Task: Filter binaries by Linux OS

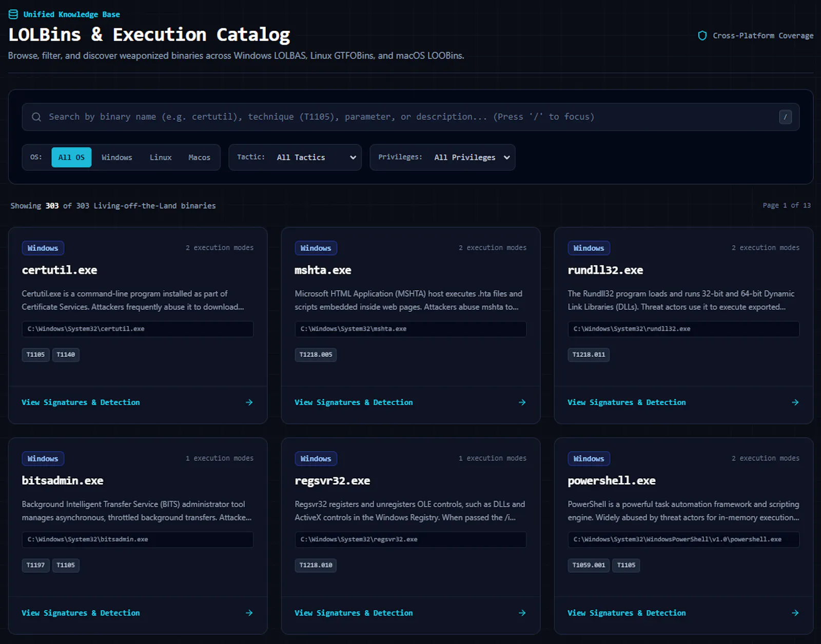Action: pyautogui.click(x=161, y=157)
